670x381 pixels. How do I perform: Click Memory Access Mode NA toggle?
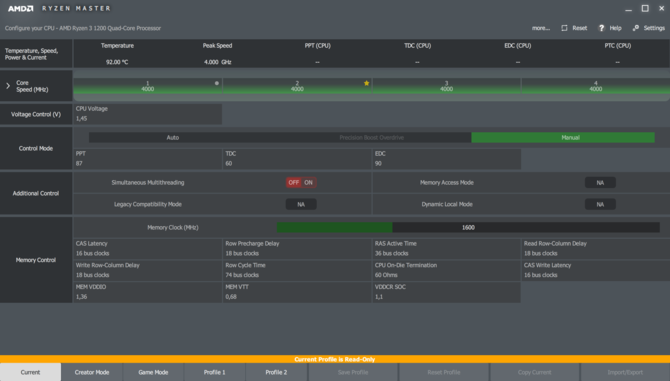pyautogui.click(x=600, y=182)
